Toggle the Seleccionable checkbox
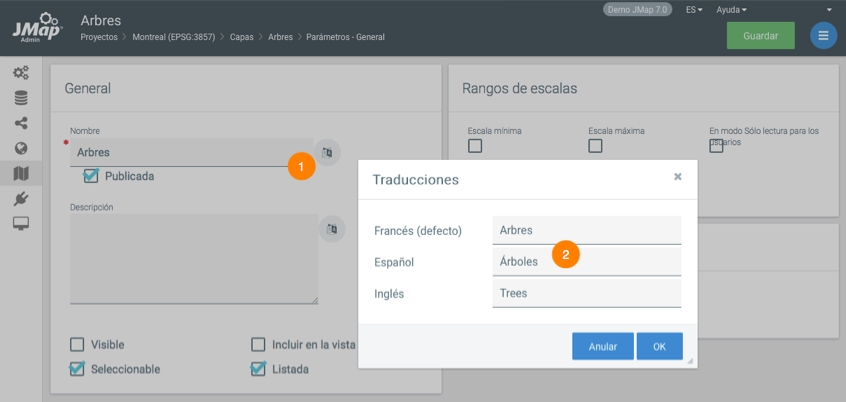Image resolution: width=846 pixels, height=402 pixels. point(77,369)
